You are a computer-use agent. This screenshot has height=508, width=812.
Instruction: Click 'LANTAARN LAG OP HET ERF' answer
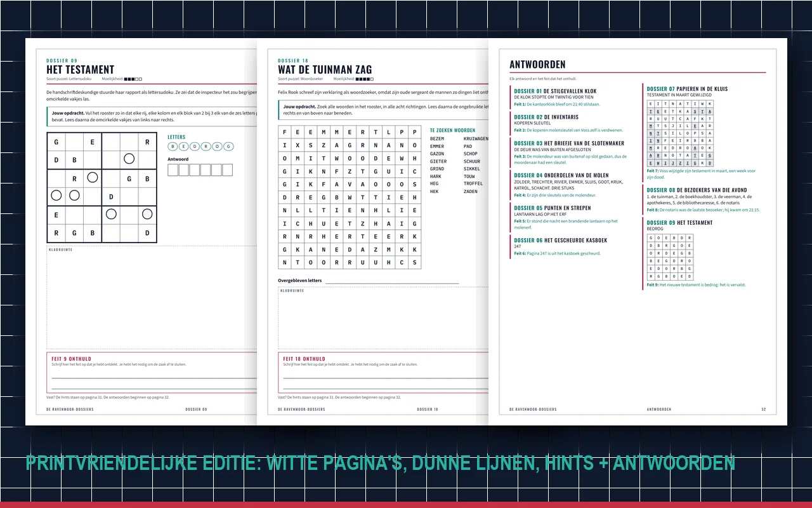540,214
